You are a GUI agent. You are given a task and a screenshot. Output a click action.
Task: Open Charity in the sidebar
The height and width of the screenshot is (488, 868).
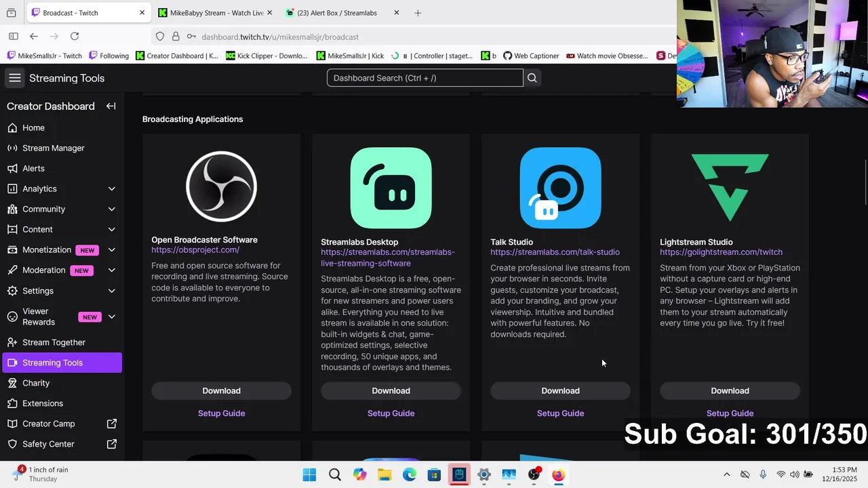click(x=62, y=383)
